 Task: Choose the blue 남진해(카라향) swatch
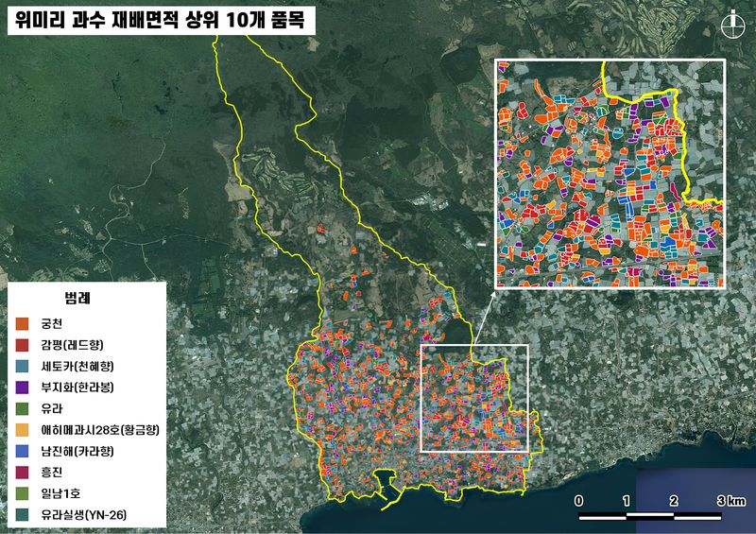20,451
